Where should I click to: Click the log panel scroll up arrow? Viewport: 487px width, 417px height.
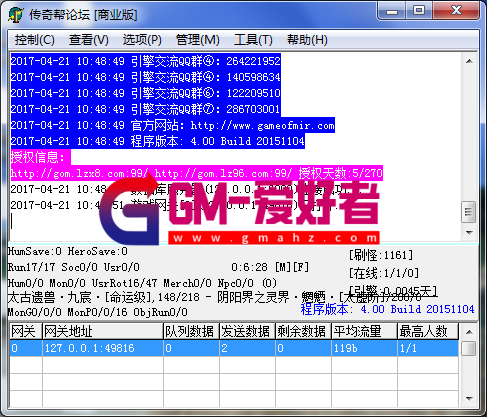[x=469, y=61]
